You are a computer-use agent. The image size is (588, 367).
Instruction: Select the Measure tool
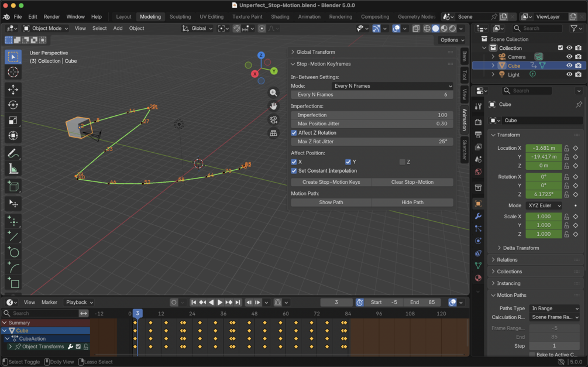[13, 169]
